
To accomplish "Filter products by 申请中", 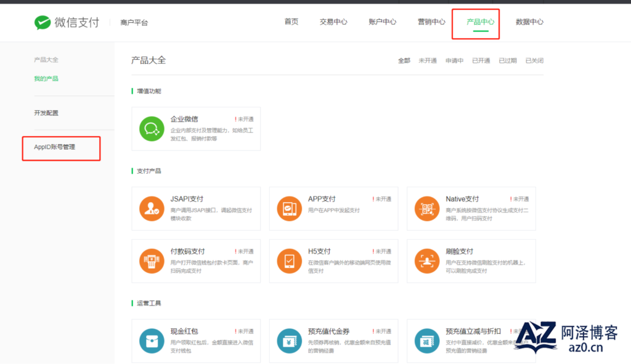I will [x=454, y=61].
